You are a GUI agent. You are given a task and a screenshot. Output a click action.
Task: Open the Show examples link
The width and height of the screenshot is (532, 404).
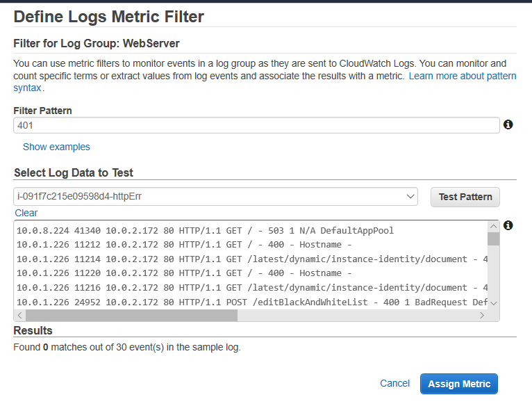coord(56,147)
